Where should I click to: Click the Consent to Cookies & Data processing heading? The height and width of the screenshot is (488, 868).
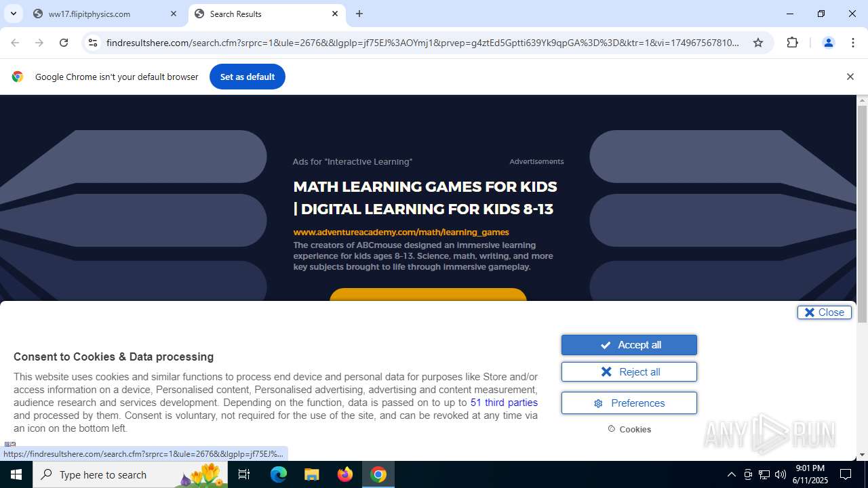click(113, 357)
